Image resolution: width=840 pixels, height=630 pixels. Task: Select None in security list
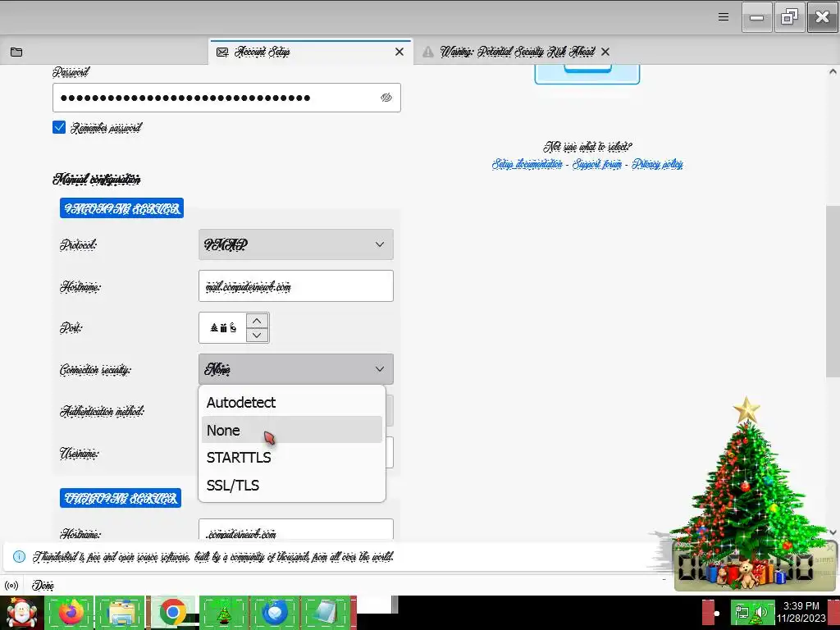(x=291, y=430)
